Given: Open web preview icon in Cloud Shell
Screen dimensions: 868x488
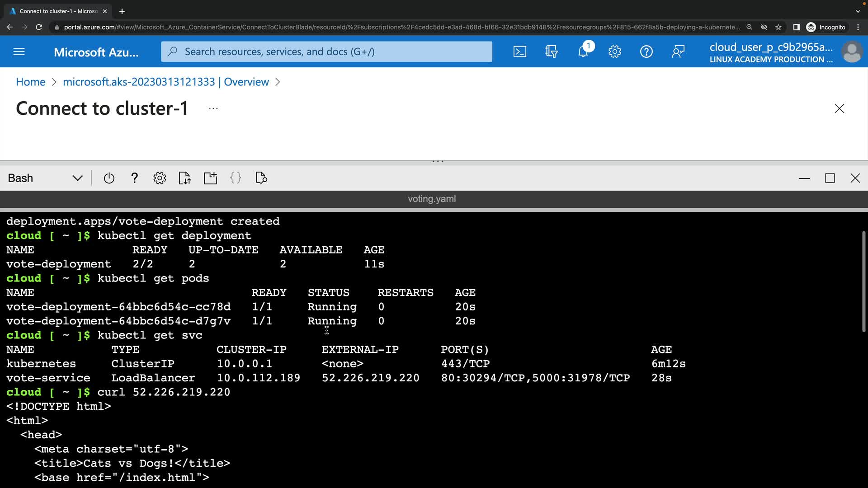Looking at the screenshot, I should click(261, 178).
